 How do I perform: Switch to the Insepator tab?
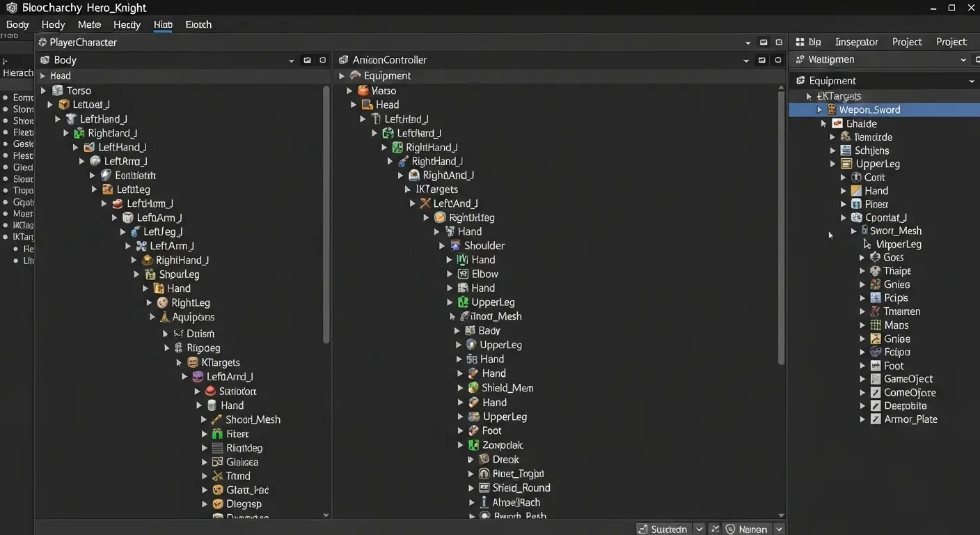(856, 42)
